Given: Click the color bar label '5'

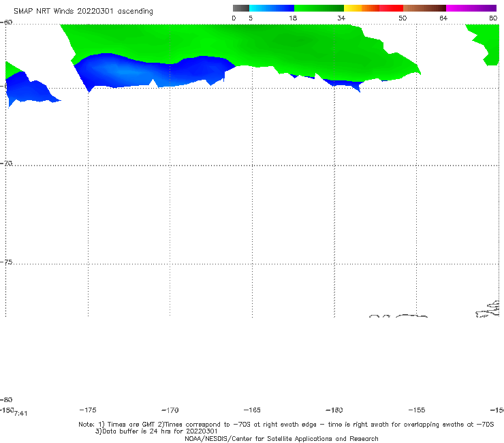Looking at the screenshot, I should point(251,18).
